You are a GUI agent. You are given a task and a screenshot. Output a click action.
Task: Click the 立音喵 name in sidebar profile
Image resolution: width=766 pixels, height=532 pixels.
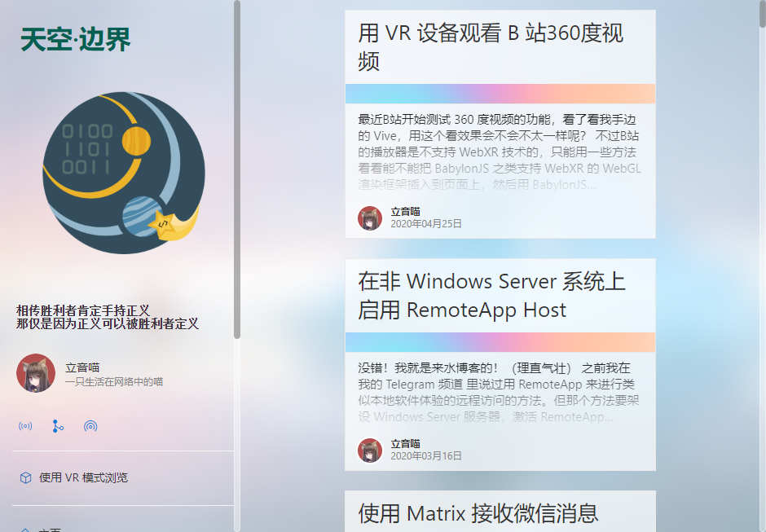[x=82, y=367]
